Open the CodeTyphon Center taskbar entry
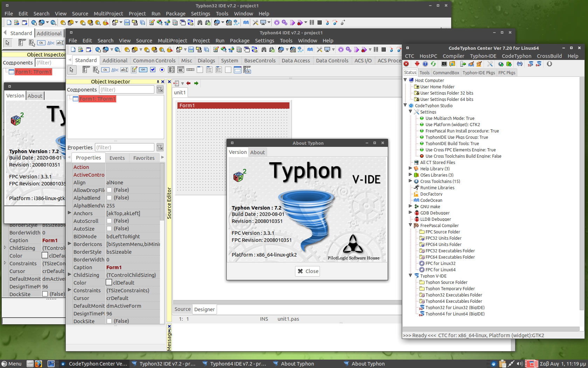 94,364
